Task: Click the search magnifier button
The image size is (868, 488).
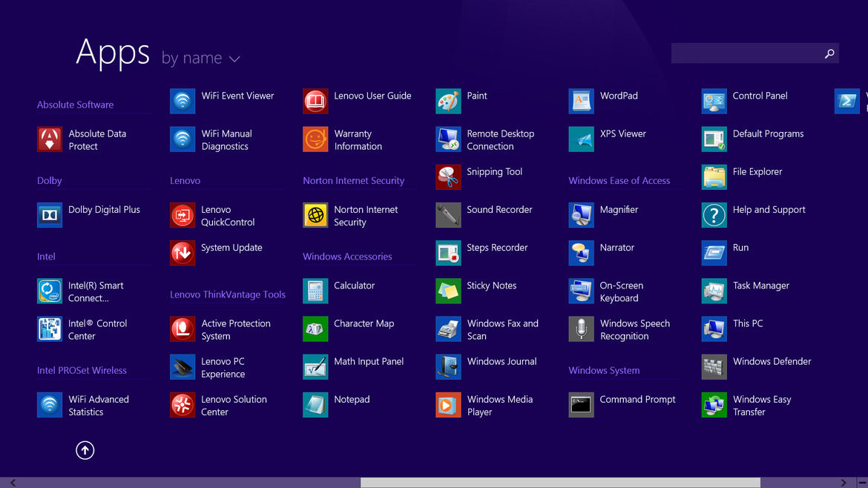Action: 829,53
